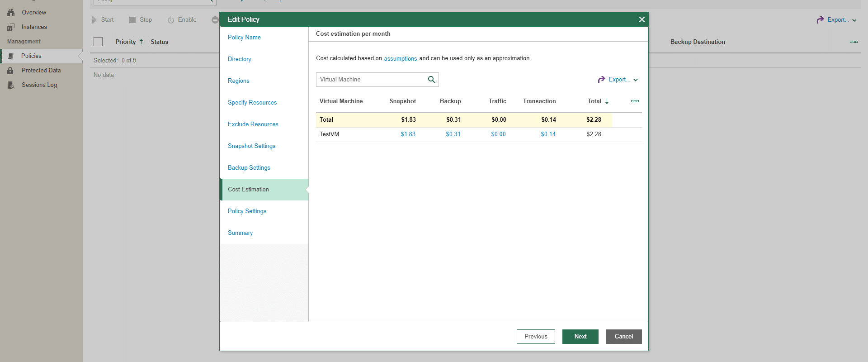The image size is (868, 362).
Task: Toggle the select-all policies checkbox
Action: point(98,42)
